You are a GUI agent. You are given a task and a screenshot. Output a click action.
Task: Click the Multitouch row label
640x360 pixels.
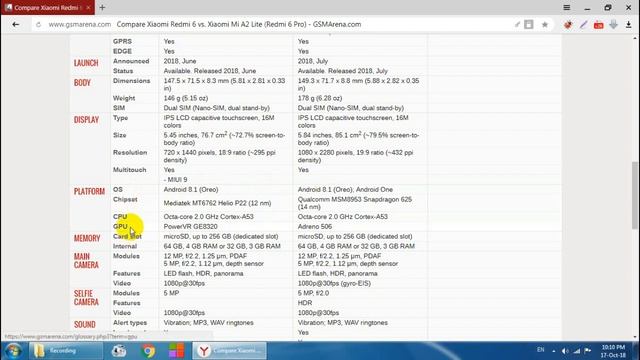coord(129,170)
